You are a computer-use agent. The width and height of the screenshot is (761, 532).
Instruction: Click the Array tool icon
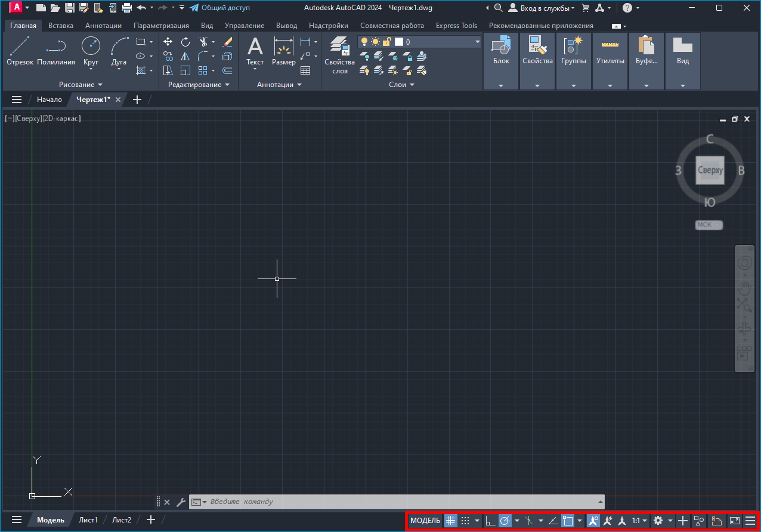pyautogui.click(x=203, y=70)
